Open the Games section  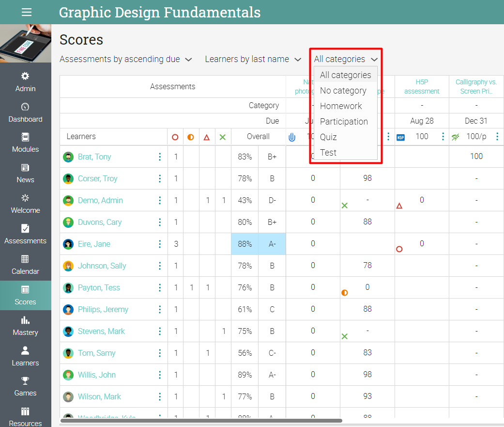tap(25, 387)
